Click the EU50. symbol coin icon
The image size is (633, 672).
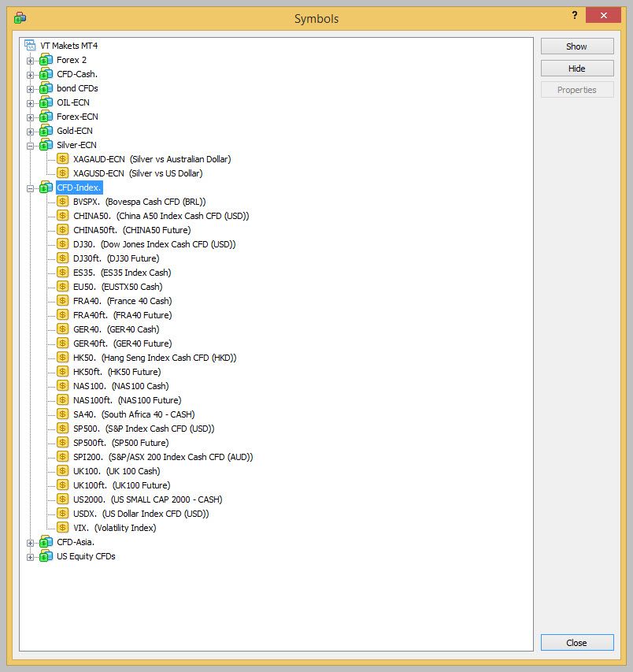pyautogui.click(x=62, y=286)
